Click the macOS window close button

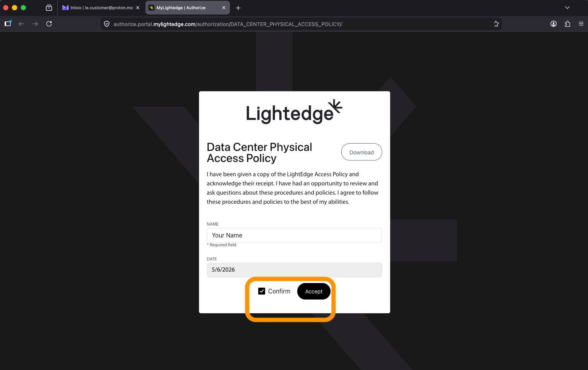coord(6,8)
